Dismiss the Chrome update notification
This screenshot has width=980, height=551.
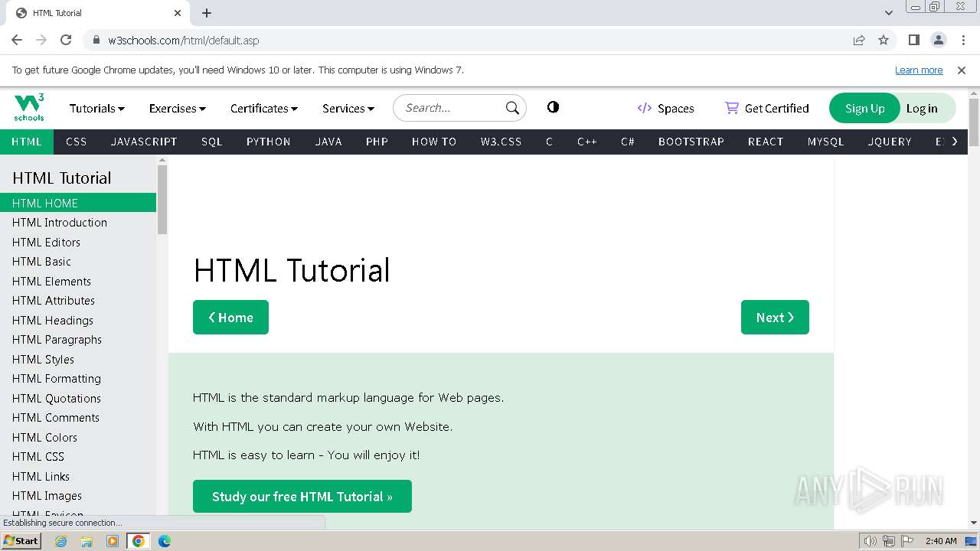coord(962,70)
